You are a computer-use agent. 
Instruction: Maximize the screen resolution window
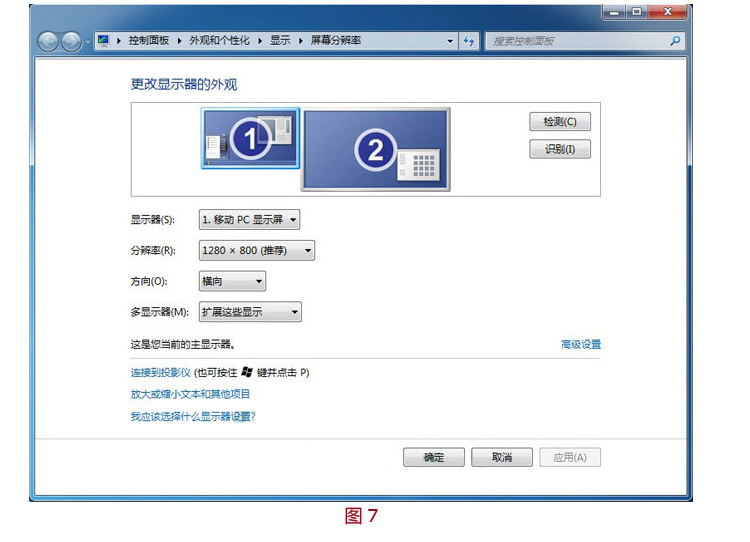click(637, 11)
